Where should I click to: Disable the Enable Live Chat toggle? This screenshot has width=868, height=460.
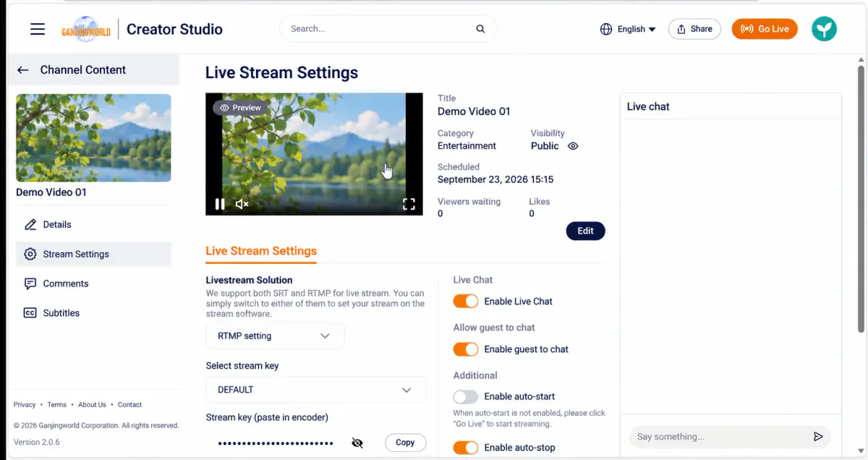pos(466,302)
